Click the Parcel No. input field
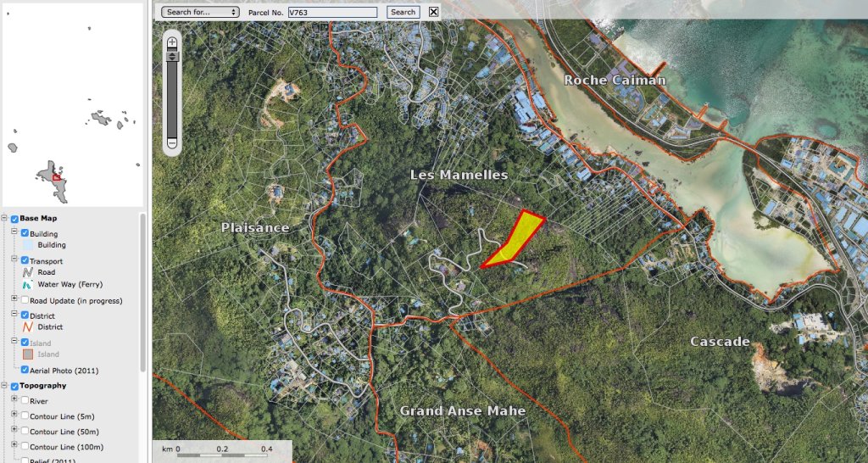868x463 pixels. click(332, 12)
